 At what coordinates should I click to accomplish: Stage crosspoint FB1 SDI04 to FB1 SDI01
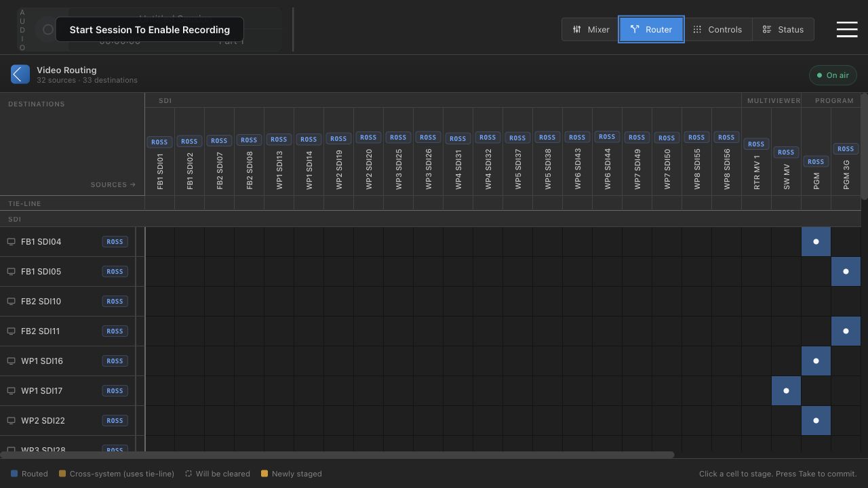[159, 242]
